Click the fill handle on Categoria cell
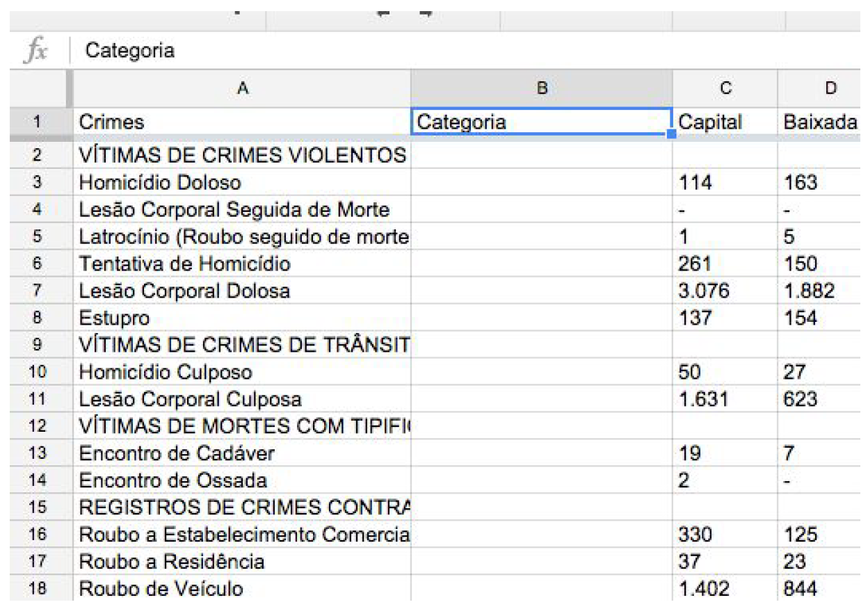This screenshot has width=868, height=609. pos(671,133)
